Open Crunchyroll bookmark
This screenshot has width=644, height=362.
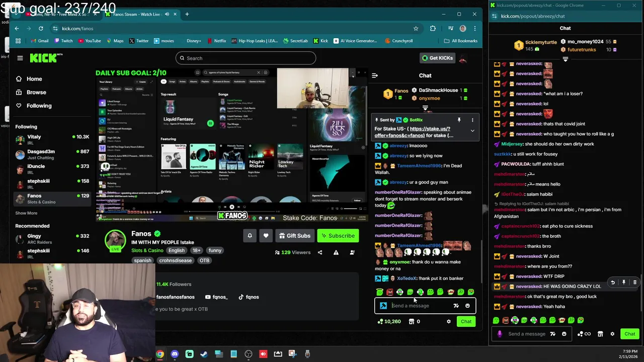[x=398, y=41]
